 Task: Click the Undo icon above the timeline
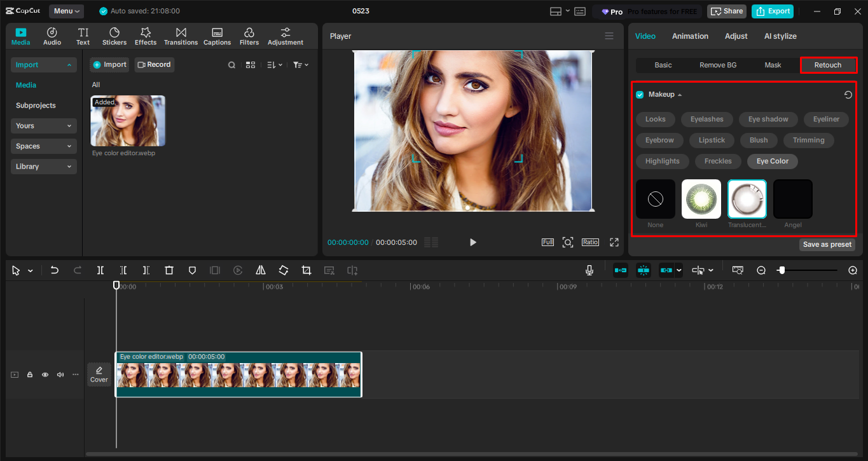click(54, 270)
